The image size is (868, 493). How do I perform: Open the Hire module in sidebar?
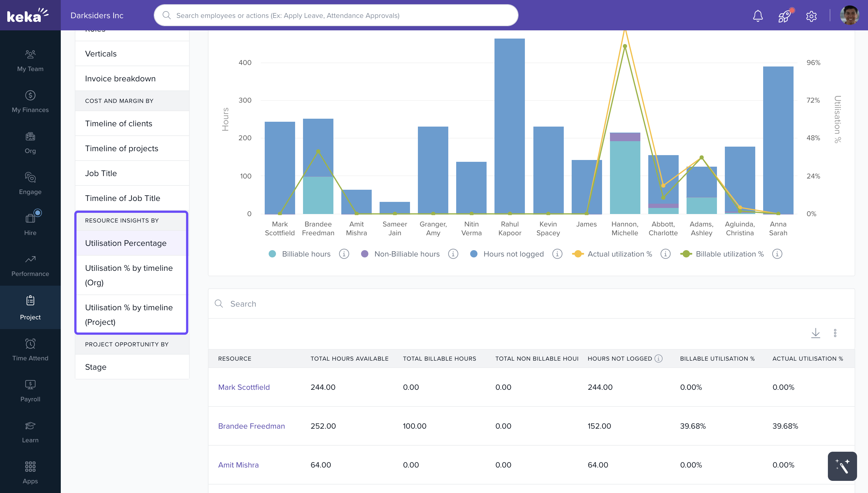click(30, 223)
